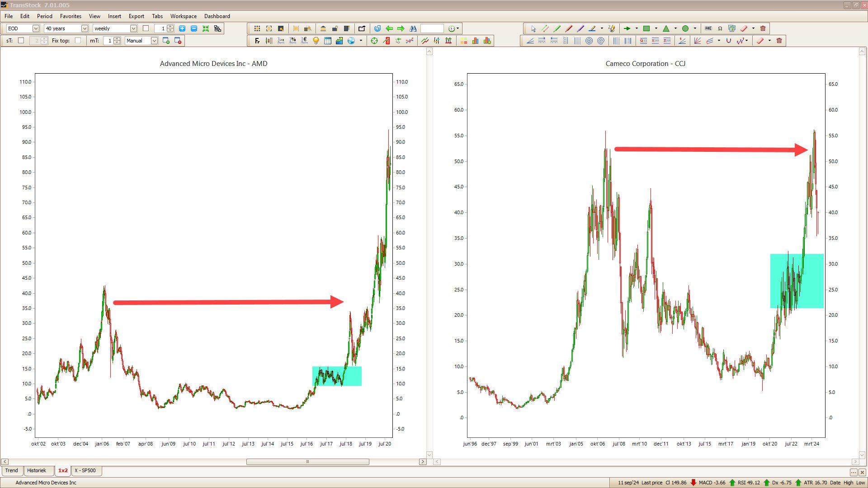This screenshot has height=488, width=868.
Task: Click the green right arrow navigation icon
Action: pyautogui.click(x=401, y=28)
